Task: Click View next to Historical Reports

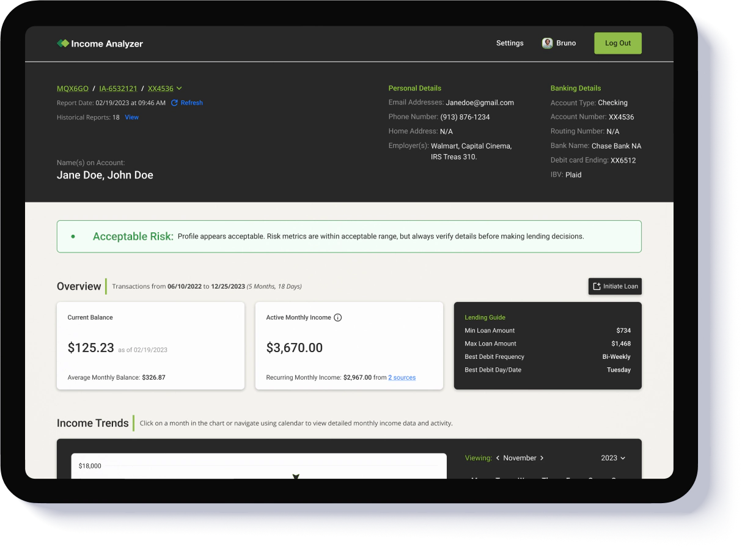Action: pyautogui.click(x=131, y=117)
